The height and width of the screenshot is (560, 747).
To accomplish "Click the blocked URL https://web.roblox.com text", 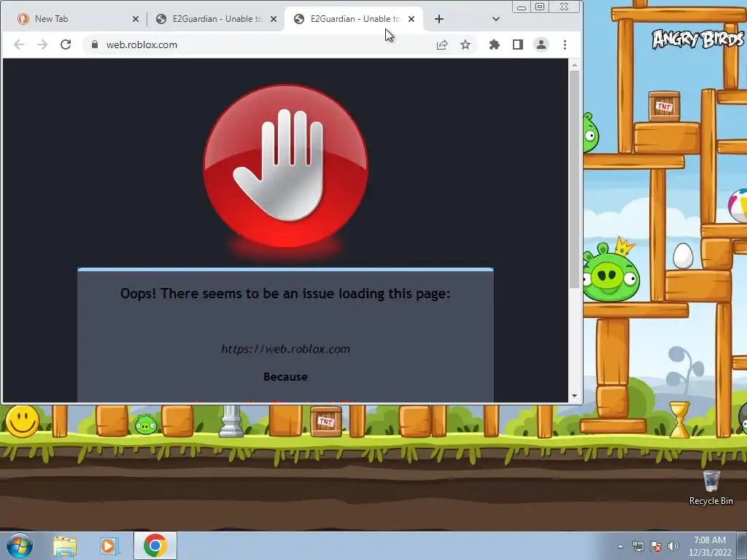I will 285,349.
